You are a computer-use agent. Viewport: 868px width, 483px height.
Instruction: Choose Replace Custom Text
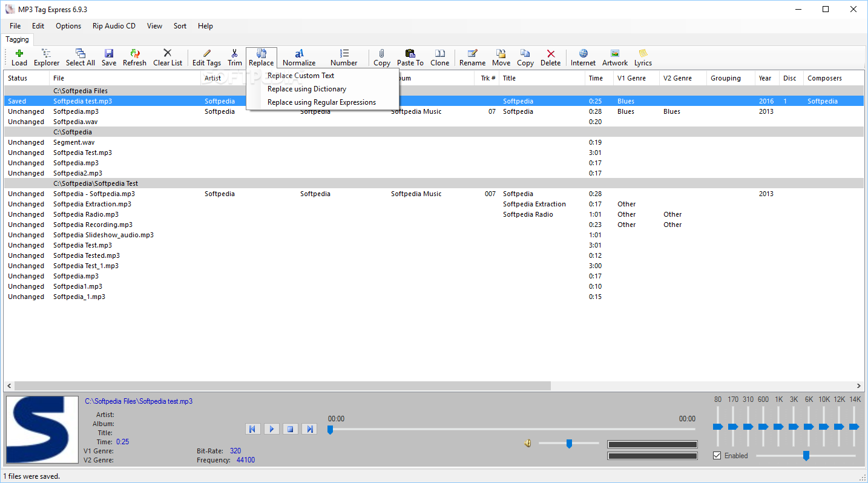point(322,76)
